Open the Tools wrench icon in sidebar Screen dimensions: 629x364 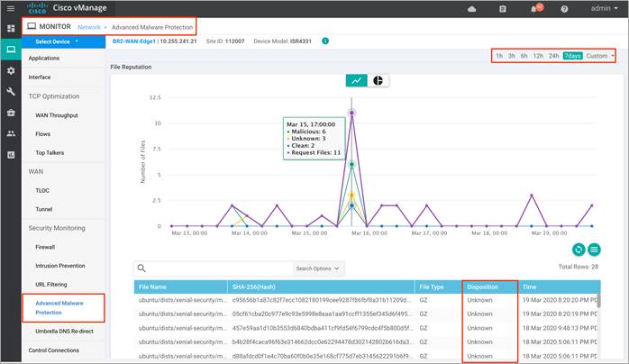11,92
